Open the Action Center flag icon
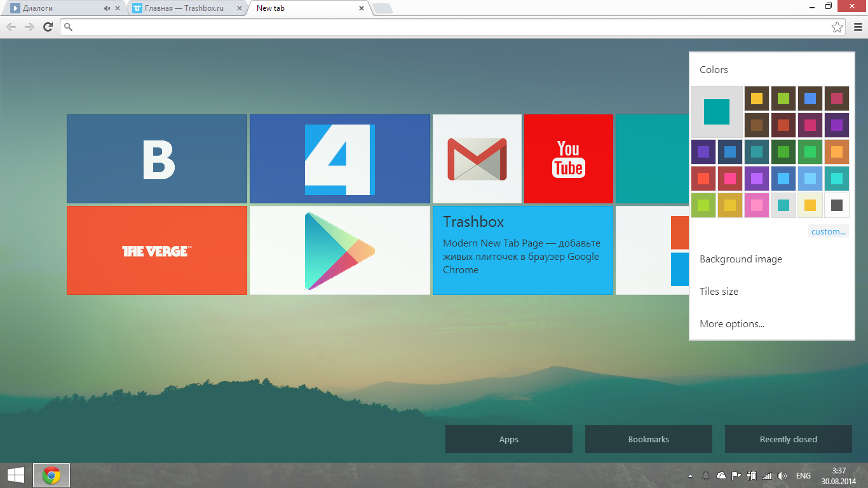Viewport: 868px width, 488px height. [736, 475]
